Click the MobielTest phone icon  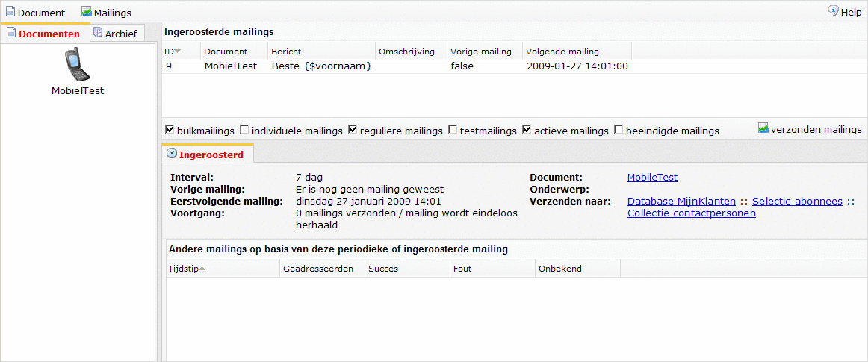point(77,65)
